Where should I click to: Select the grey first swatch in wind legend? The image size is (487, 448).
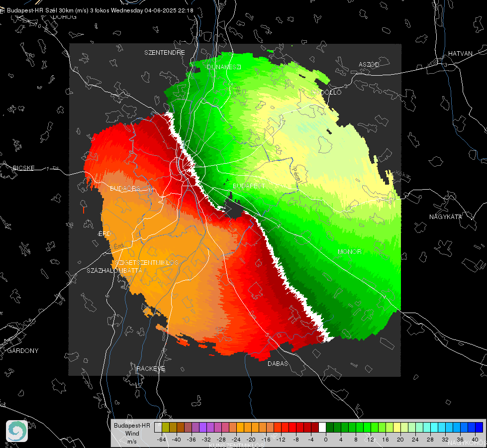[x=158, y=428]
